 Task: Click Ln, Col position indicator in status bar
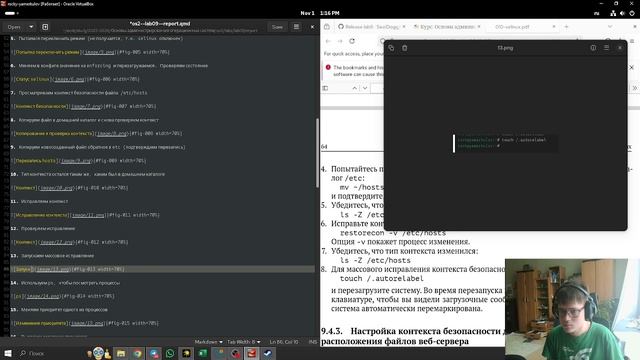click(x=284, y=342)
